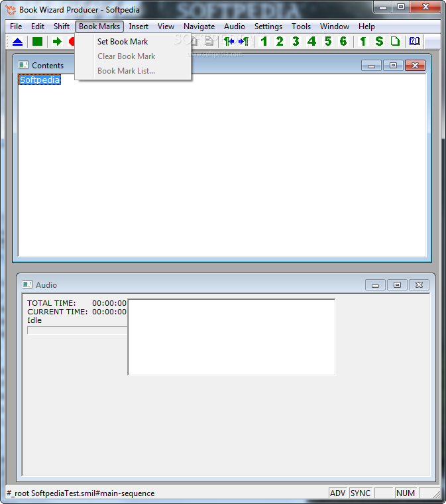This screenshot has width=446, height=504.
Task: Click the green square stop icon
Action: [x=37, y=42]
